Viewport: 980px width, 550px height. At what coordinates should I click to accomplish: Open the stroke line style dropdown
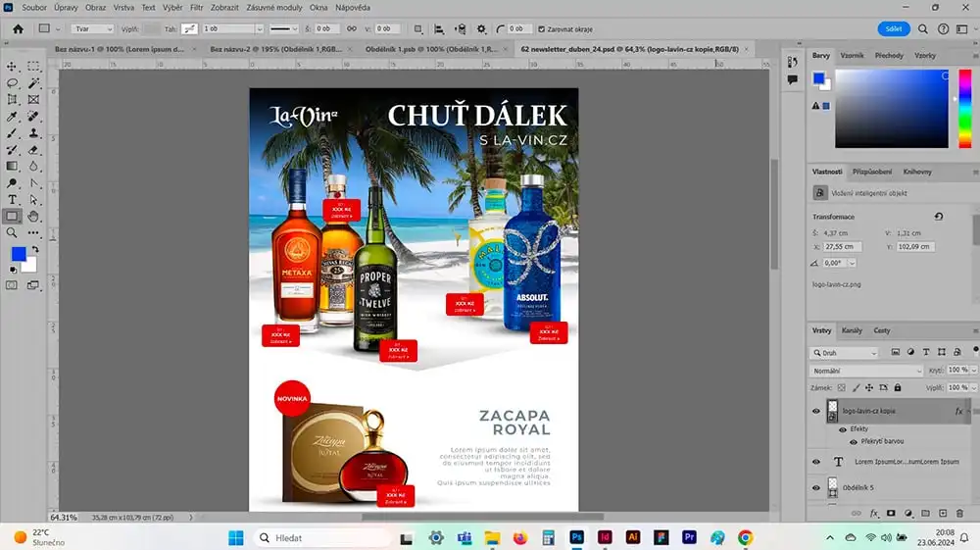click(x=283, y=28)
